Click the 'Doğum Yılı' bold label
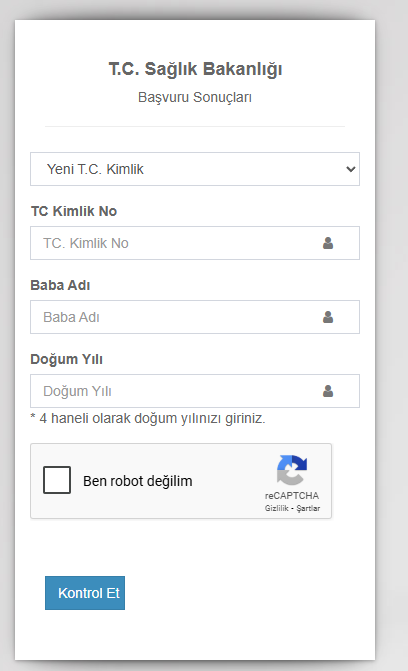The width and height of the screenshot is (408, 671). pos(66,359)
